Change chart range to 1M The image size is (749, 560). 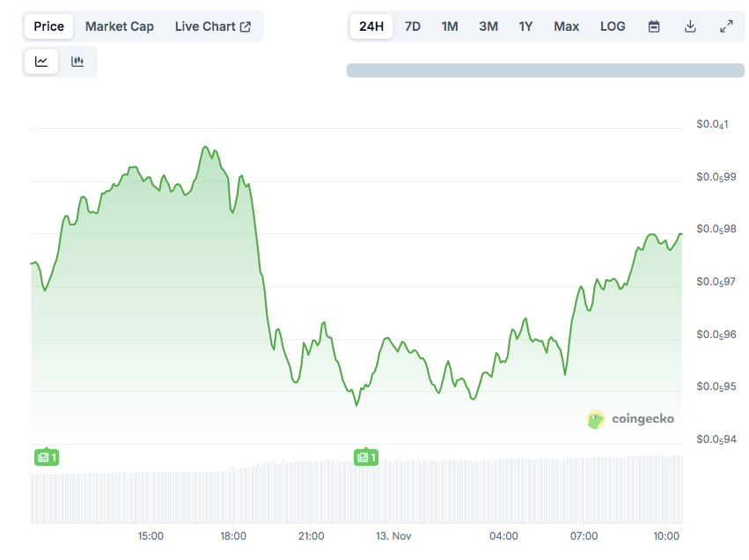point(450,26)
